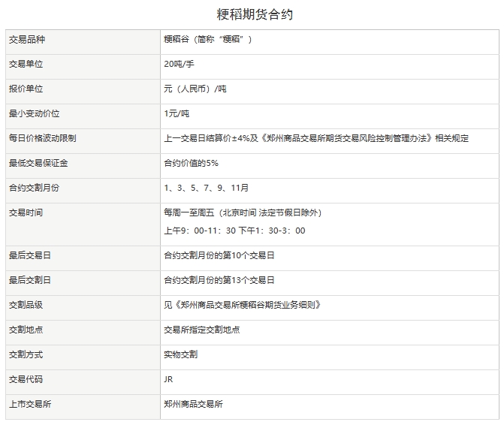Click the 最小变动价位 label cell
Image resolution: width=504 pixels, height=425 pixels.
pyautogui.click(x=34, y=114)
